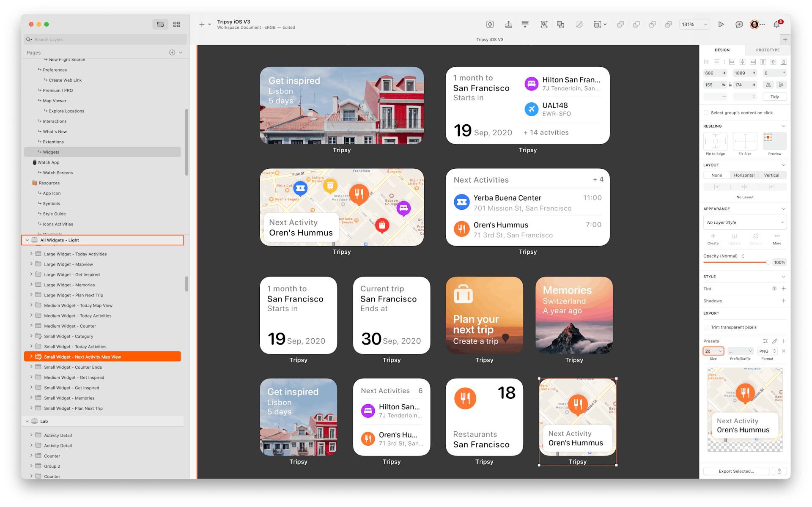Expand the Large Widget - Mapview group
Screen dimensions: 812x507
pos(31,264)
